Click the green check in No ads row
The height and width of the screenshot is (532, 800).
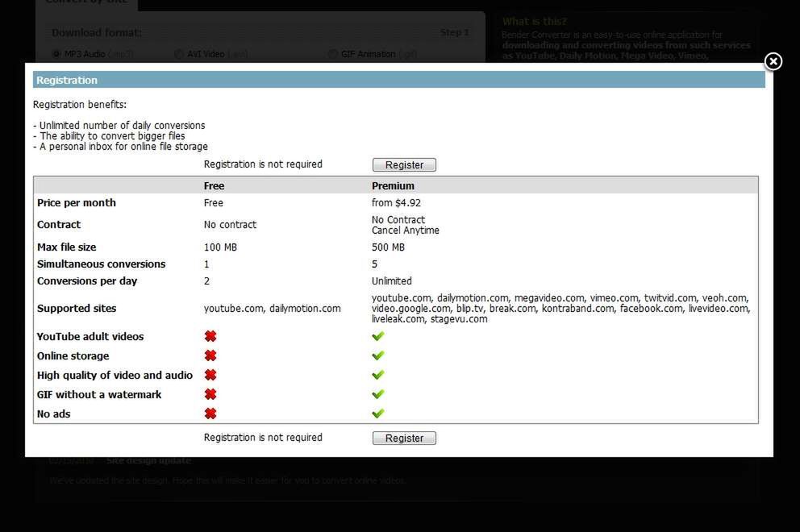coord(378,414)
